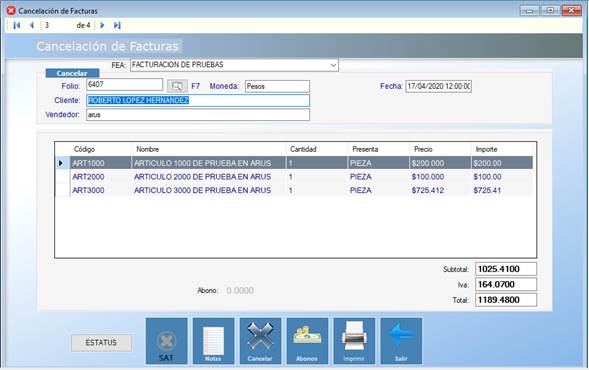
Task: Select the ART3000 code cell
Action: (x=101, y=190)
